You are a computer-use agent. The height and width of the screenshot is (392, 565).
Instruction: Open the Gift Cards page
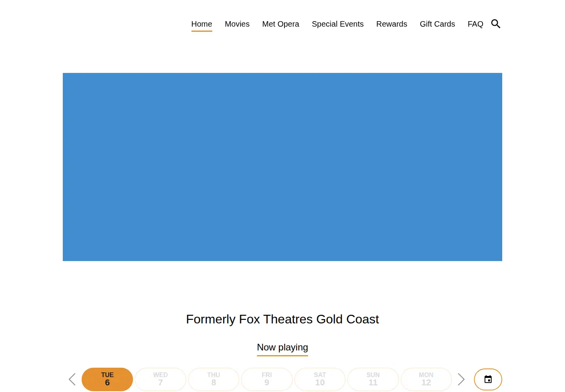437,24
